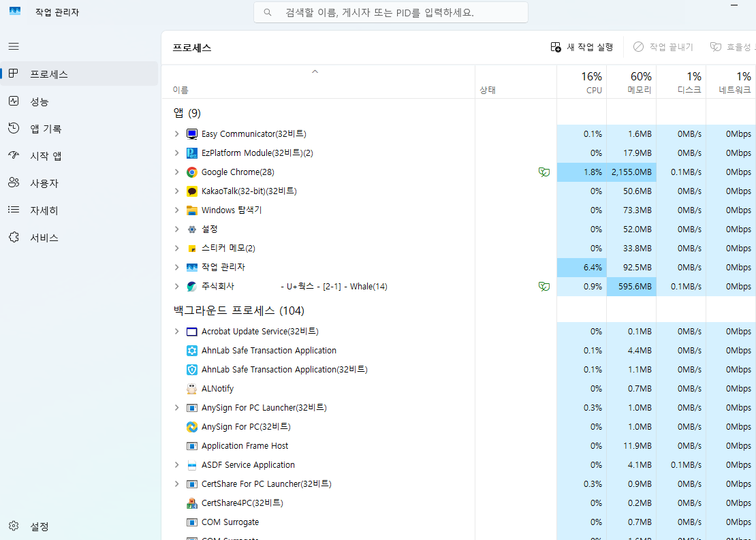Select the 6.4% CPU value cell

582,268
